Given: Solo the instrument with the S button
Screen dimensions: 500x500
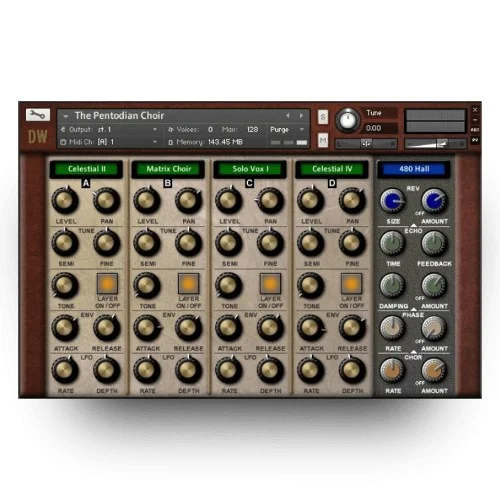Looking at the screenshot, I should (x=323, y=117).
